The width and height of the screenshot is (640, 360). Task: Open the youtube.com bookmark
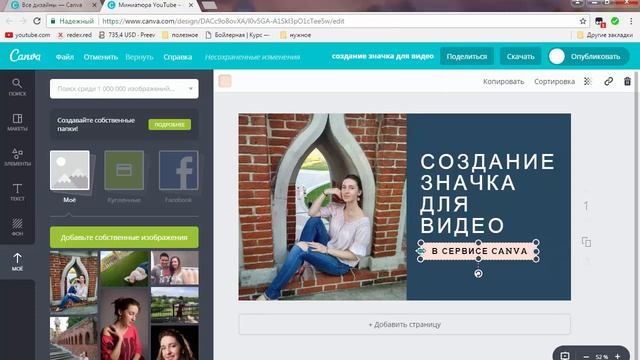point(28,35)
